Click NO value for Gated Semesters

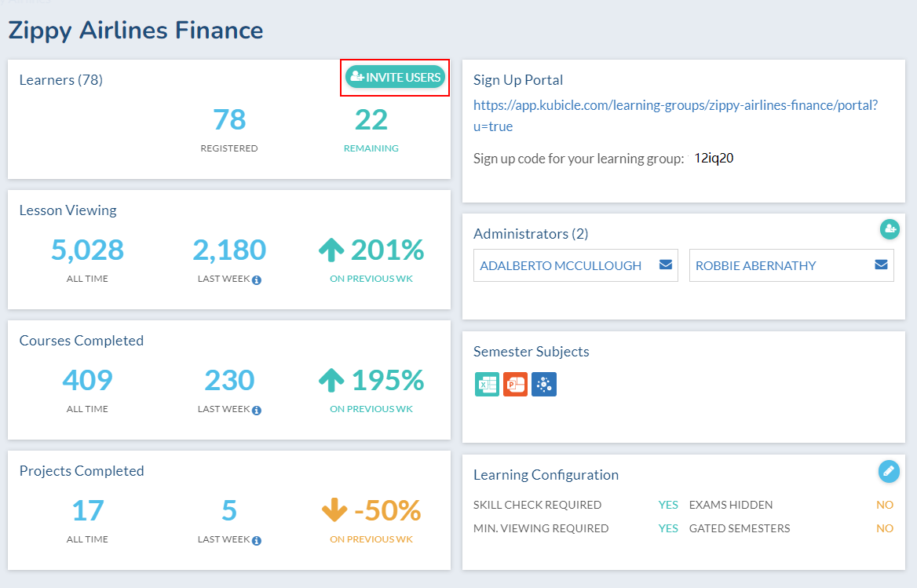(x=885, y=528)
